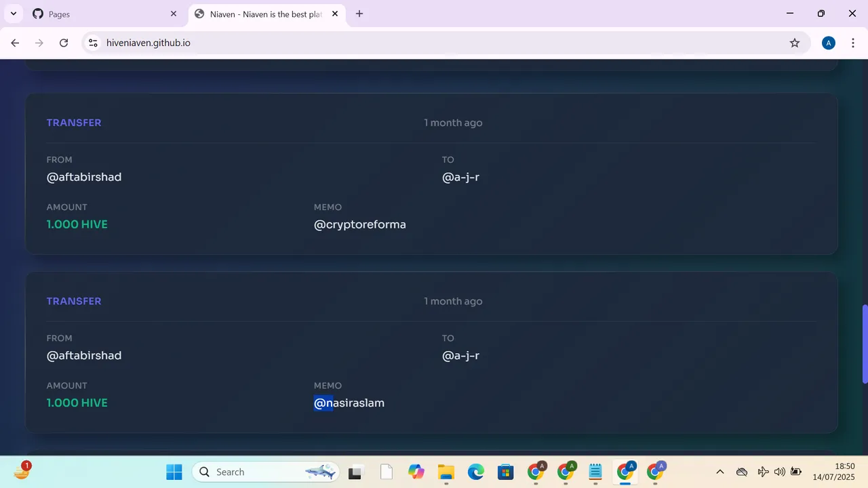Show hidden system tray icons
The height and width of the screenshot is (488, 868).
tap(720, 472)
